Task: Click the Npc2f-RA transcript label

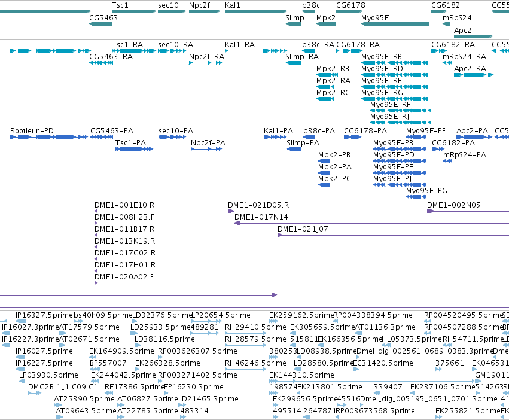Action: (206, 57)
